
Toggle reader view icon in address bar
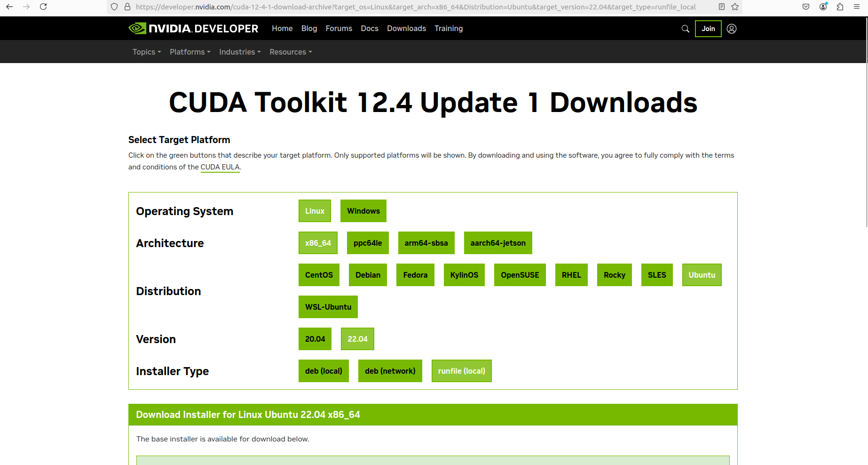[x=722, y=7]
